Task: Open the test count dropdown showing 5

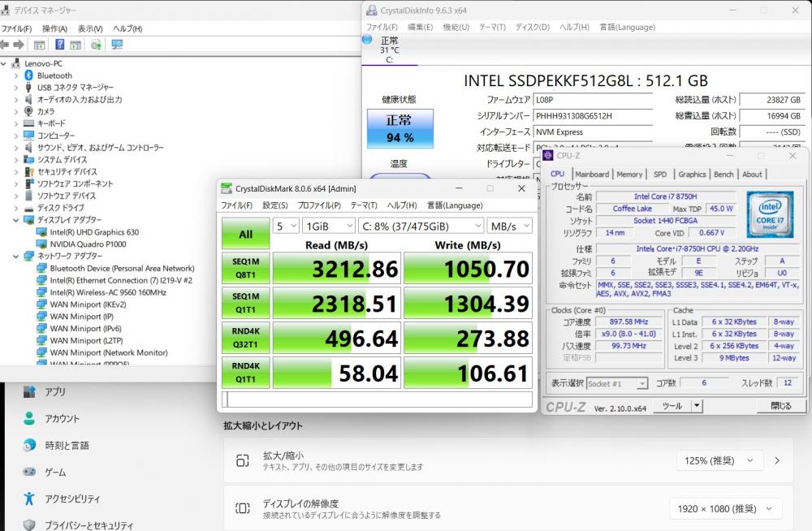Action: pos(286,226)
